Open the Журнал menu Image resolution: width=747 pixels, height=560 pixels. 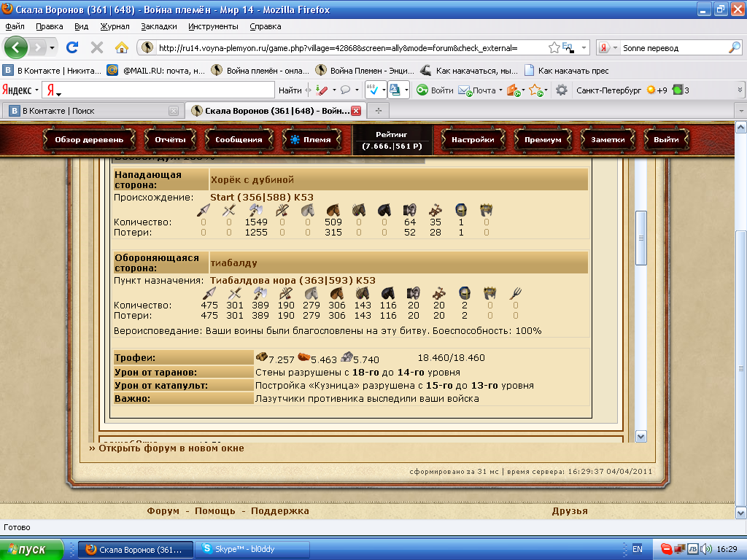115,26
